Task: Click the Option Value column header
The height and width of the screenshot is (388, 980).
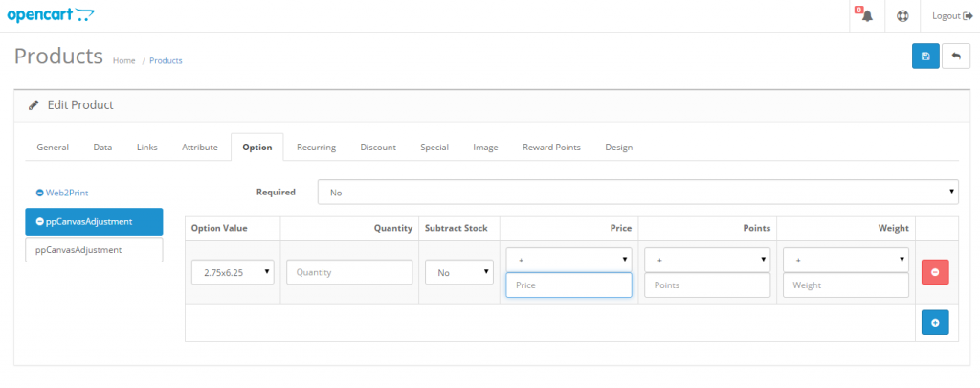Action: [219, 228]
